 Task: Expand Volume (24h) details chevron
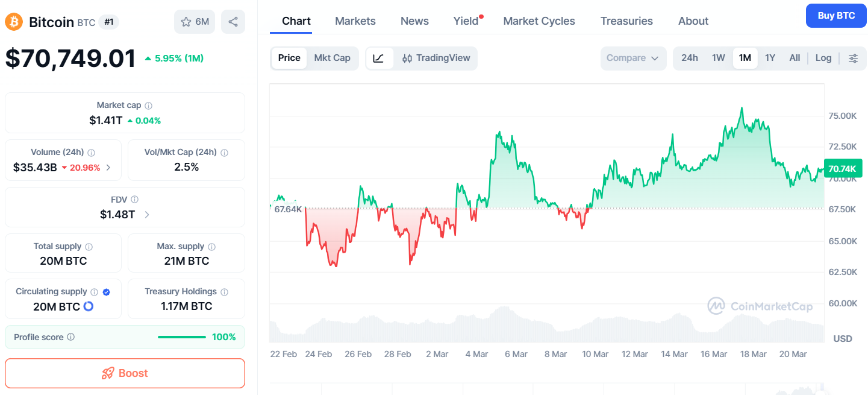click(x=108, y=168)
